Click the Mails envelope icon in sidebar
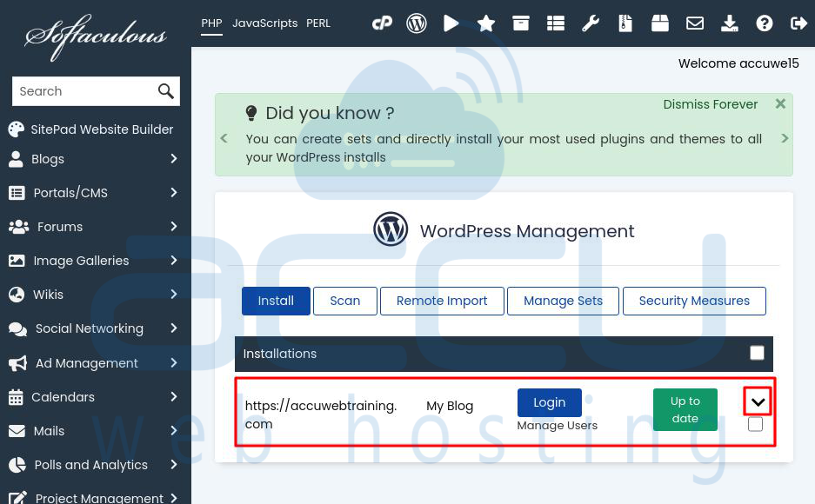 17,431
